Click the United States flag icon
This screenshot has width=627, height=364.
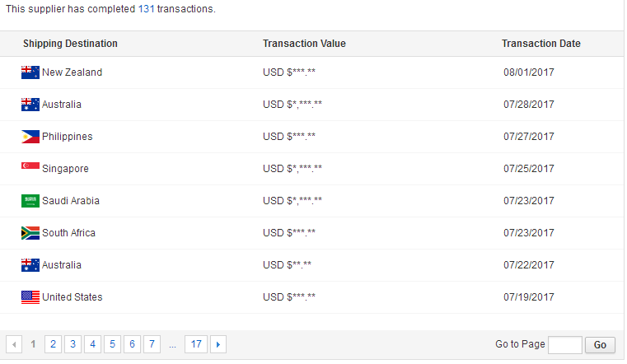click(30, 297)
